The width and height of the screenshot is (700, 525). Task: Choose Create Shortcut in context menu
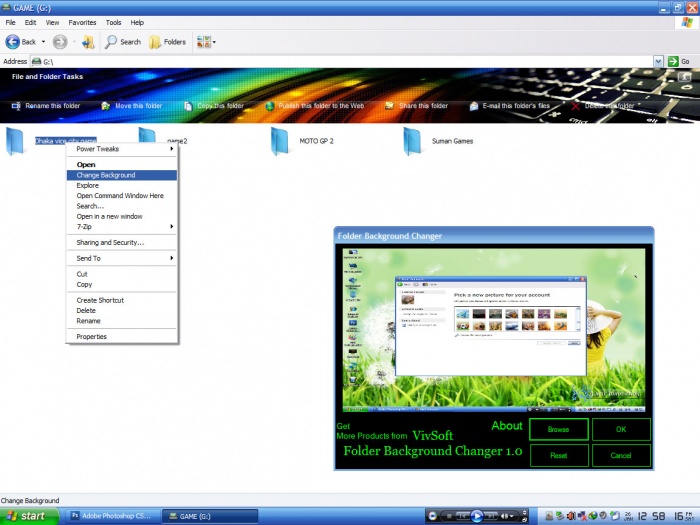[121, 300]
